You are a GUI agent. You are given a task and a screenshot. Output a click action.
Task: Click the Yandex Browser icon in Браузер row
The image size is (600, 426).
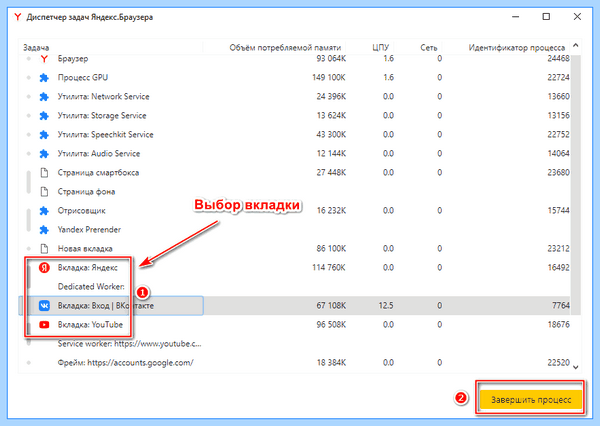coord(44,59)
